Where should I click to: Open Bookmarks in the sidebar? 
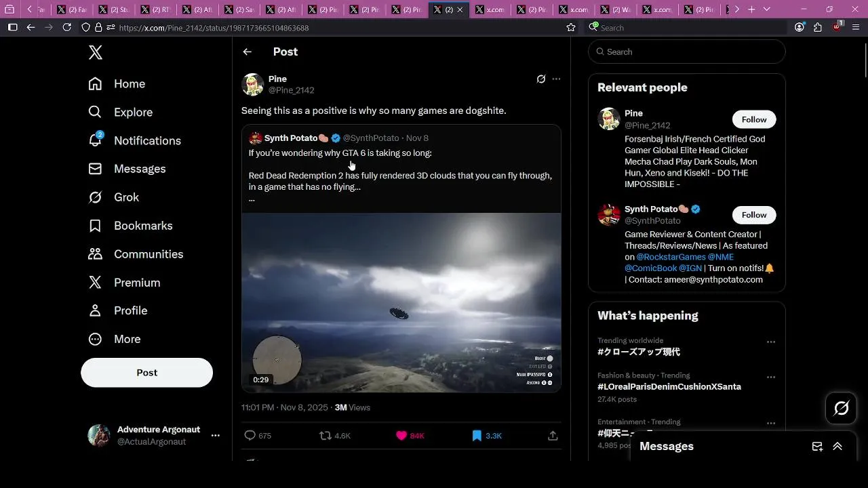(130, 226)
